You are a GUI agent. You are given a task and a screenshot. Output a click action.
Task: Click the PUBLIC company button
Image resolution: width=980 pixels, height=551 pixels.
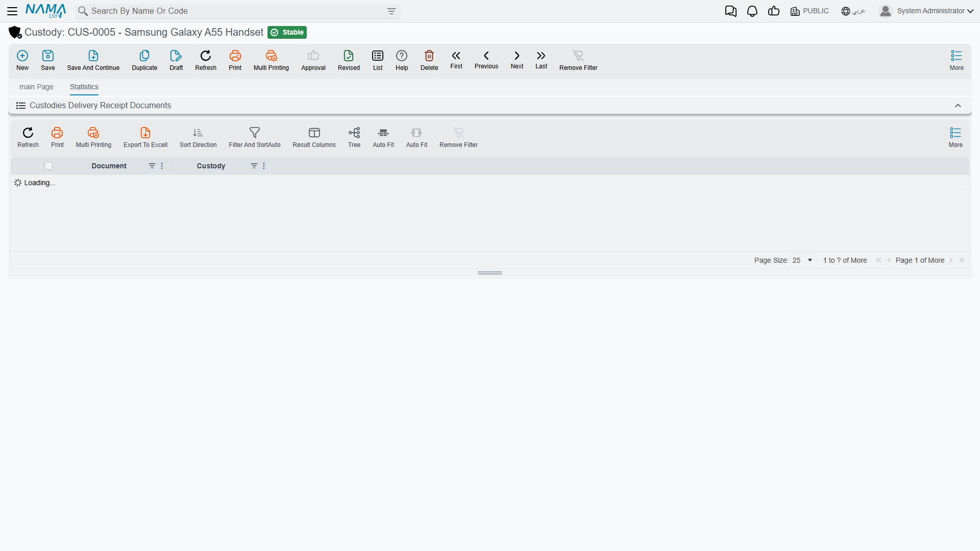coord(810,11)
